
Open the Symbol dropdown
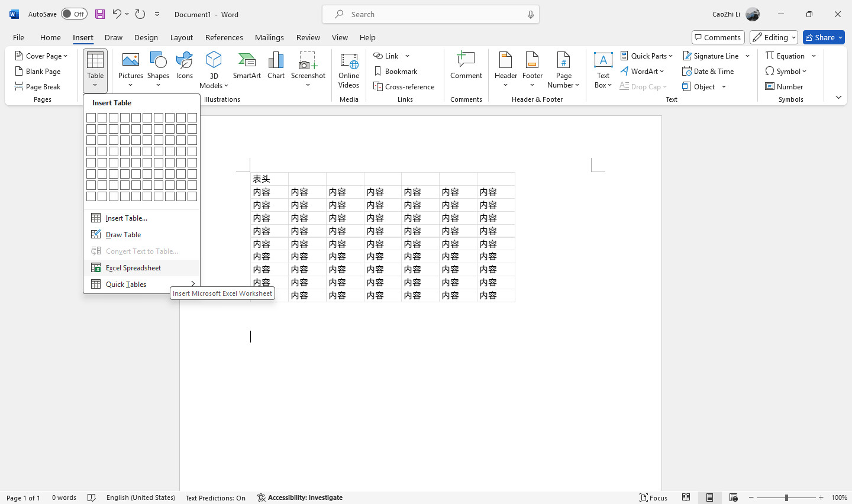click(786, 71)
